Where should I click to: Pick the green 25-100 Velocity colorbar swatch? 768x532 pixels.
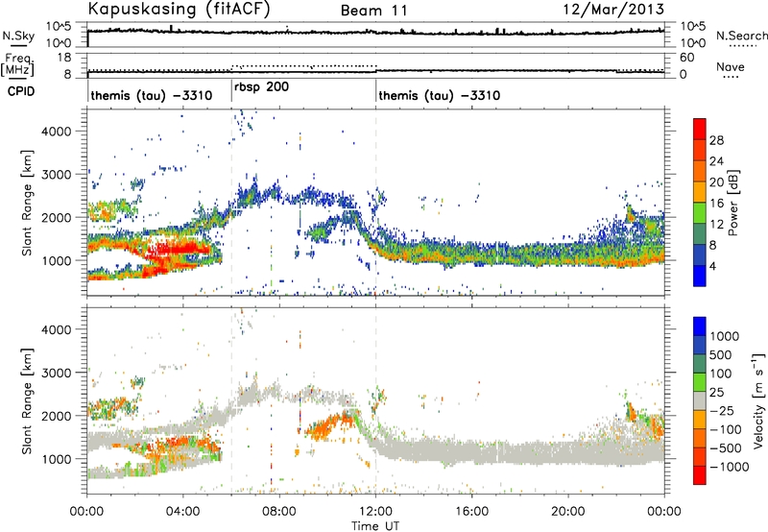coord(700,382)
